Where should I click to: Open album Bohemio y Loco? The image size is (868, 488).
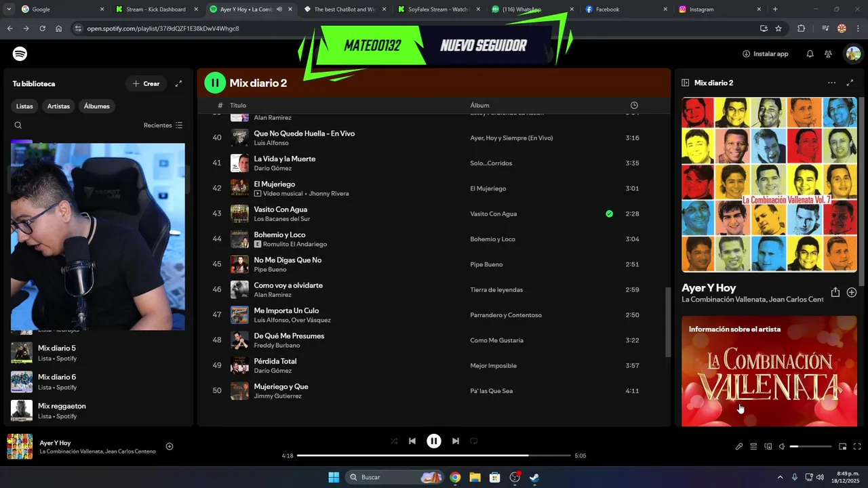[492, 239]
